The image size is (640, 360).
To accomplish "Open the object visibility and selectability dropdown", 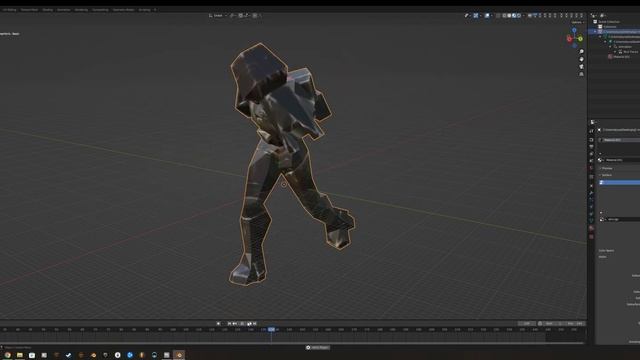I will [467, 16].
